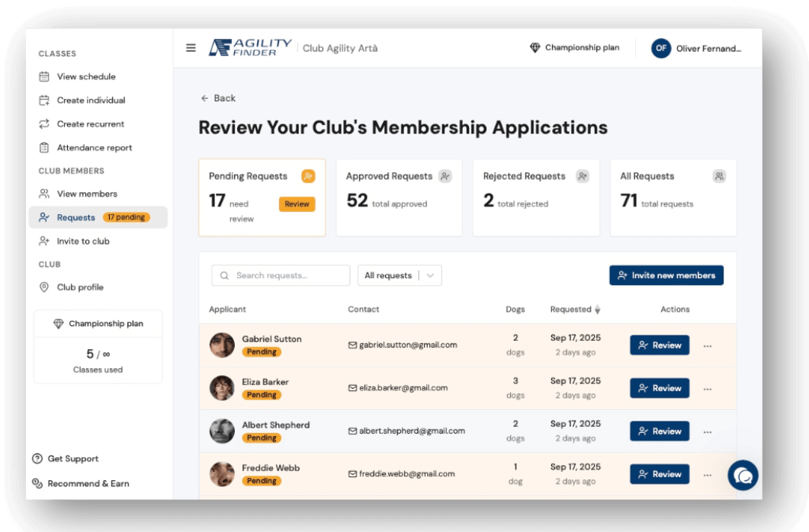This screenshot has width=809, height=532.
Task: Click 'Club Agility Artà' club name
Action: (x=340, y=49)
